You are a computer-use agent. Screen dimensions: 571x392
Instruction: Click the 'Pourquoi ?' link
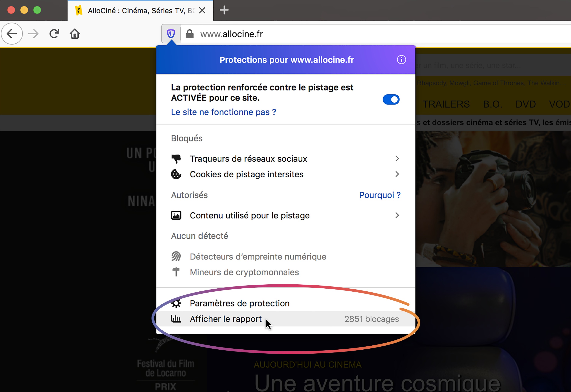pos(380,195)
